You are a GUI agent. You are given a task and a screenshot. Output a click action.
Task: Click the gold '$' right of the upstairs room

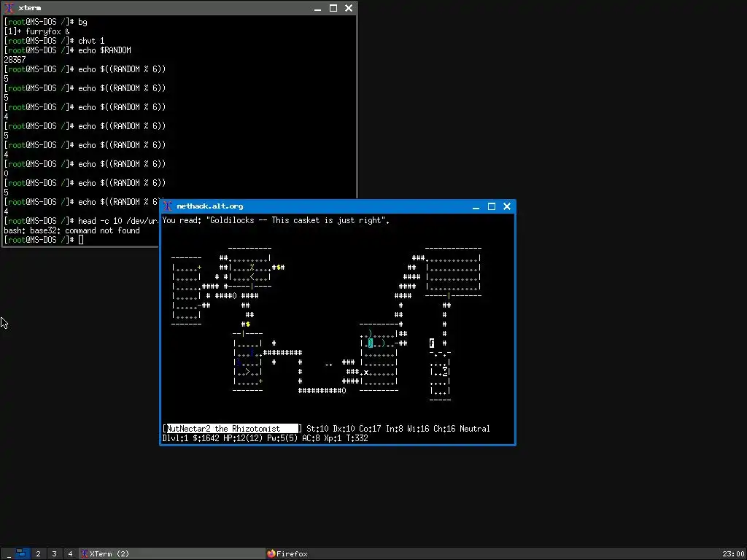coord(278,267)
